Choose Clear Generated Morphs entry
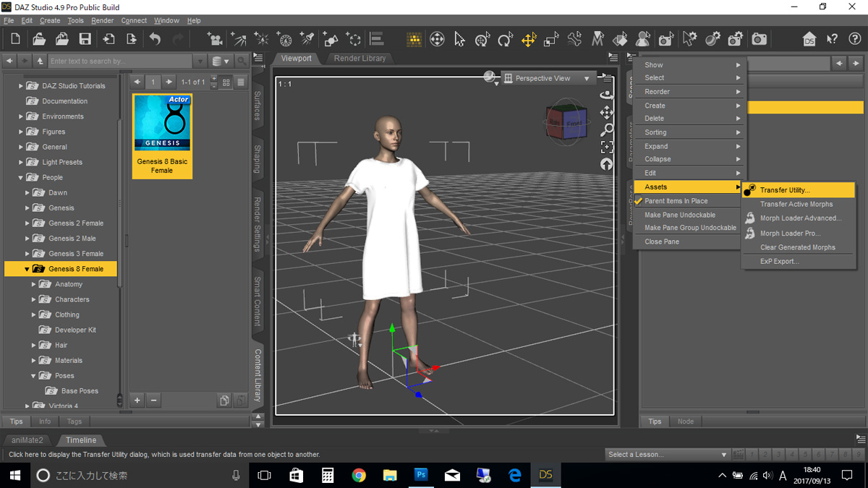The image size is (868, 488). click(x=798, y=247)
